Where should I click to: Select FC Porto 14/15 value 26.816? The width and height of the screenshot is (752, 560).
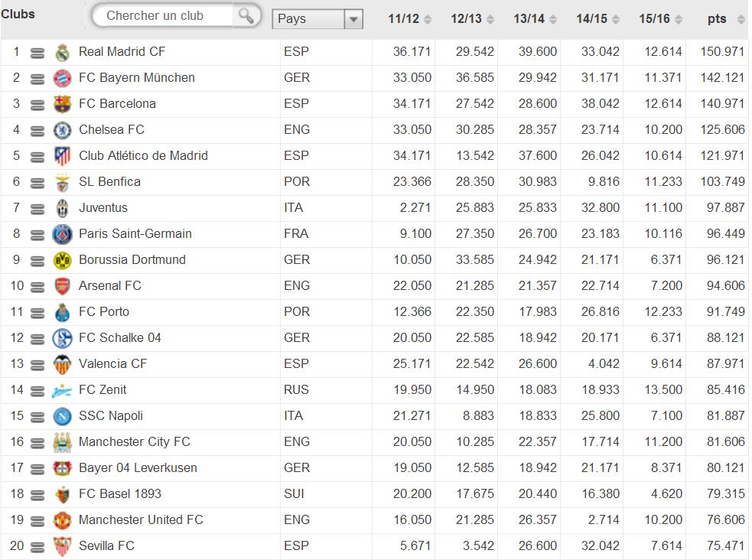[x=600, y=311]
